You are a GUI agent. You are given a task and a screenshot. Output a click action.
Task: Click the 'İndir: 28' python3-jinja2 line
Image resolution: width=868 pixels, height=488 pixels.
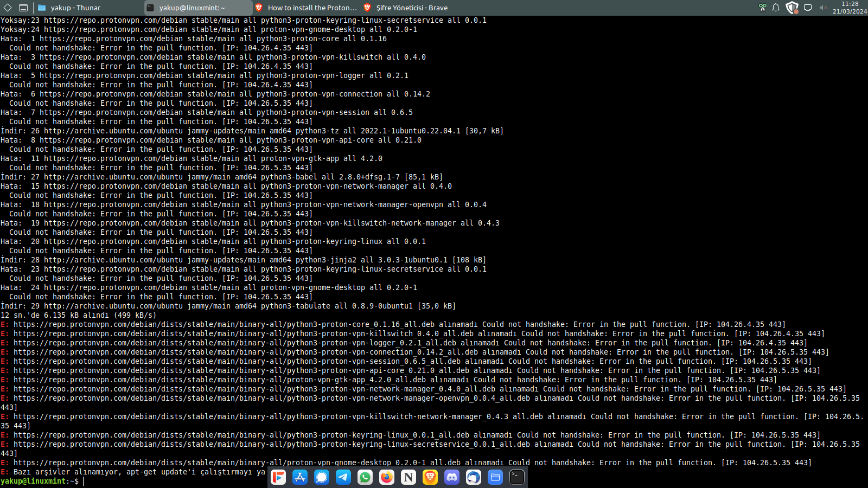click(x=244, y=260)
